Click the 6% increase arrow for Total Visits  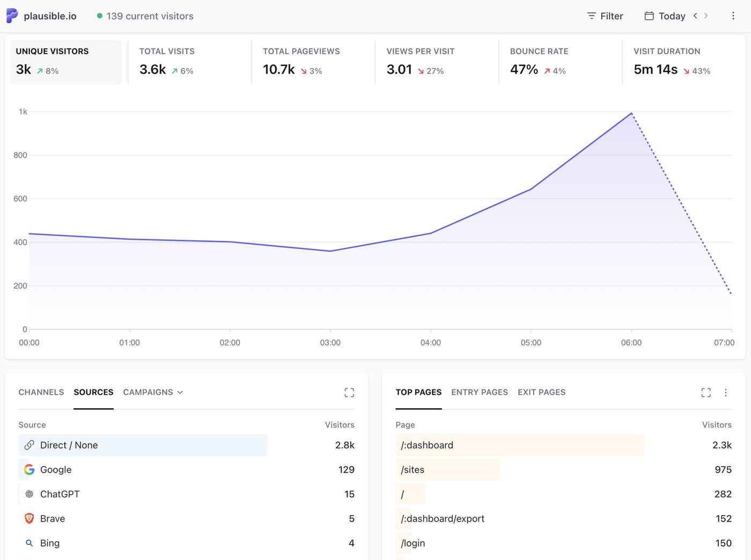(174, 71)
